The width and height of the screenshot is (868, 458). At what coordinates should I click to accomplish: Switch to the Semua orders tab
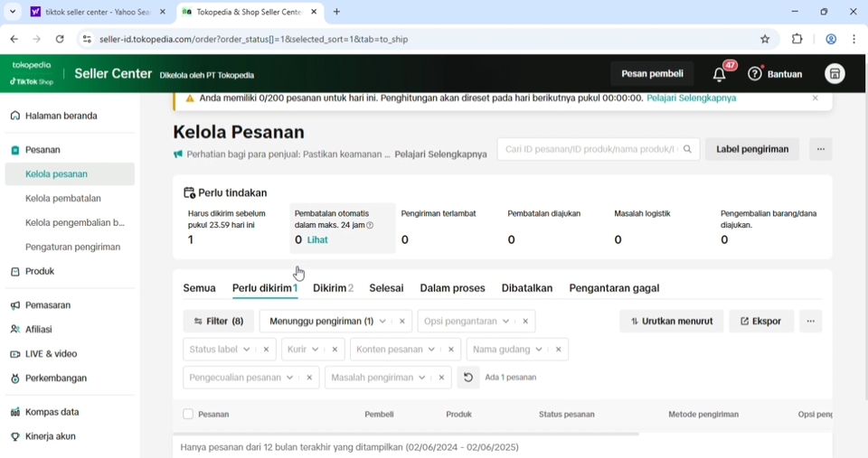[199, 288]
